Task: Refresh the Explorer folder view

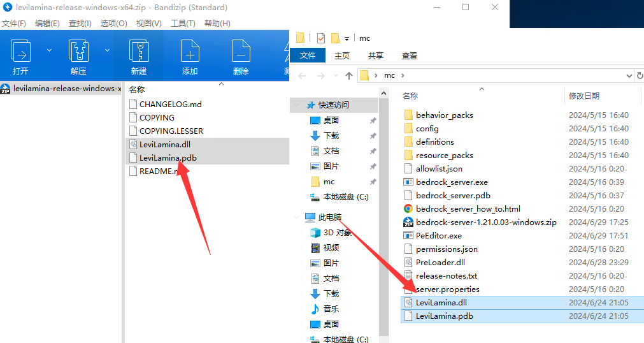Action: click(640, 76)
